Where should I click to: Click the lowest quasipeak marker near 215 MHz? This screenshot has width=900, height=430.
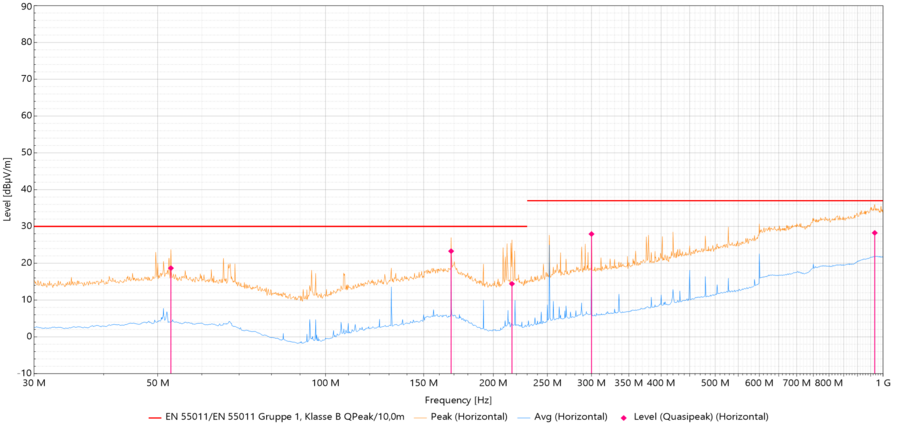(512, 284)
